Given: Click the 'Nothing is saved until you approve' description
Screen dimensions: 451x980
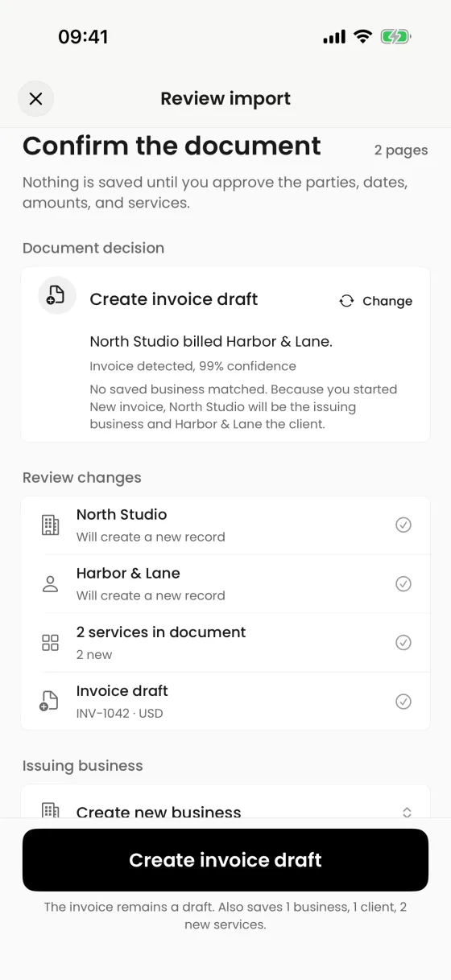Looking at the screenshot, I should pyautogui.click(x=215, y=192).
